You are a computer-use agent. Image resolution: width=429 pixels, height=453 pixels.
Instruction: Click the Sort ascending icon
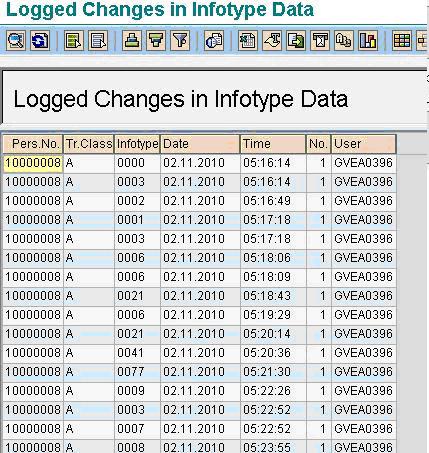coord(132,41)
